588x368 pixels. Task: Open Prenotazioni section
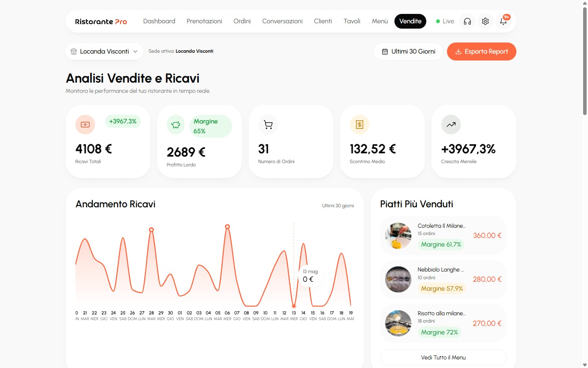[x=204, y=21]
